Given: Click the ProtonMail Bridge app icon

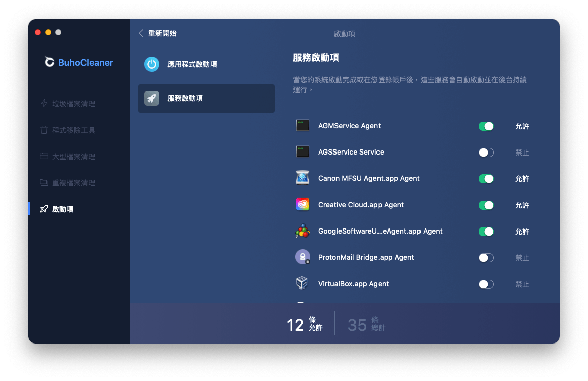Looking at the screenshot, I should [302, 257].
